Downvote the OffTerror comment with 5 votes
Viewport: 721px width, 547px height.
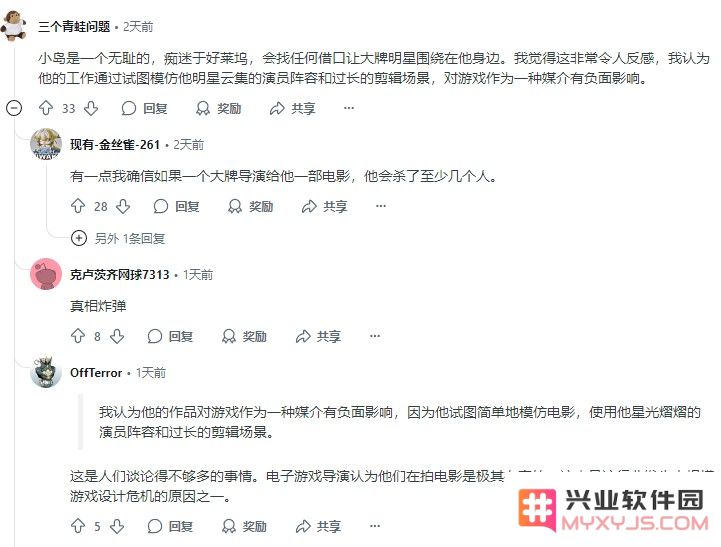(117, 526)
